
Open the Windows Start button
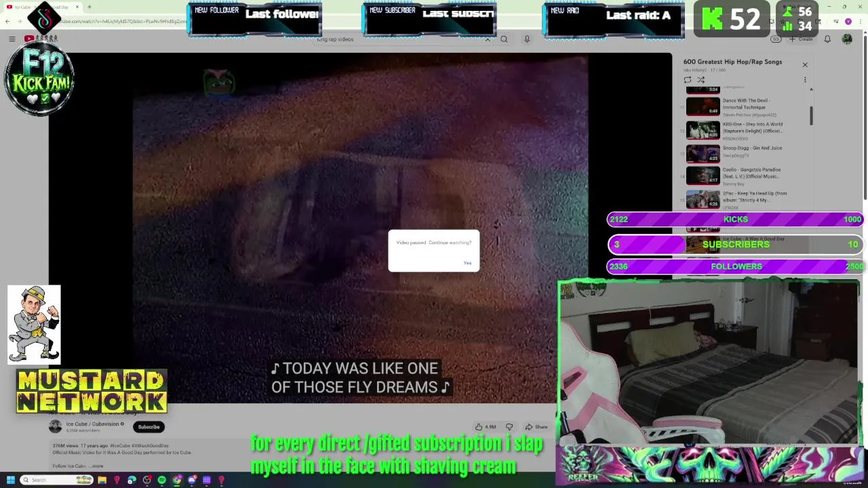[10, 480]
